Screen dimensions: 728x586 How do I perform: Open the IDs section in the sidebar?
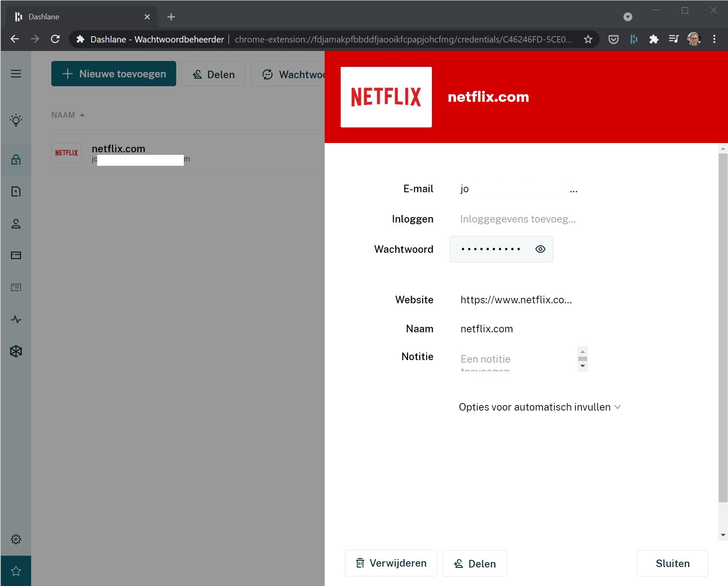pos(16,287)
